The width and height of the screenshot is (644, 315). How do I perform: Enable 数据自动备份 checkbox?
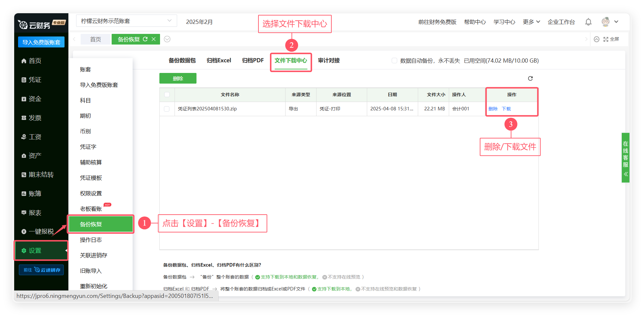click(394, 61)
